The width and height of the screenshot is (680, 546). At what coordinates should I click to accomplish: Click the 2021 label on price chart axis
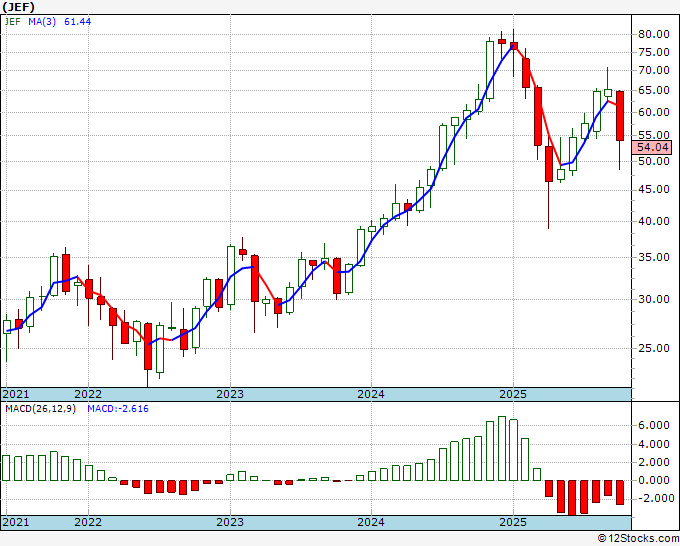pos(16,394)
